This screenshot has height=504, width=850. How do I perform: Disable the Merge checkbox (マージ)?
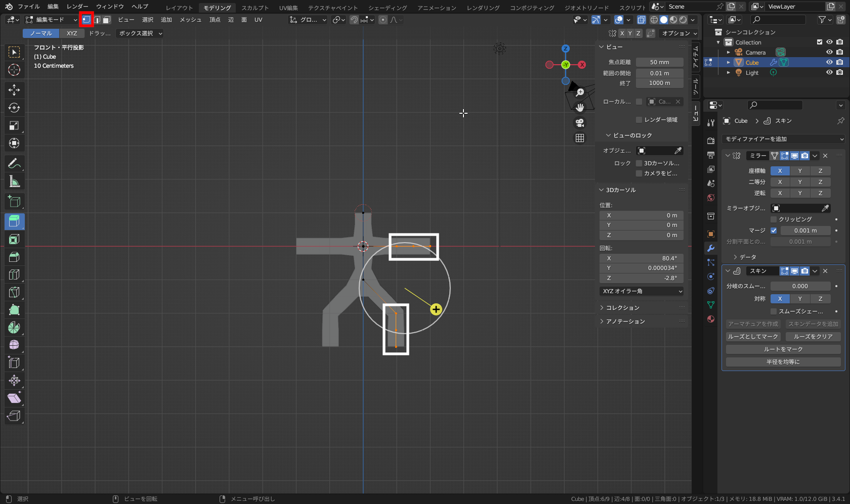coord(774,231)
